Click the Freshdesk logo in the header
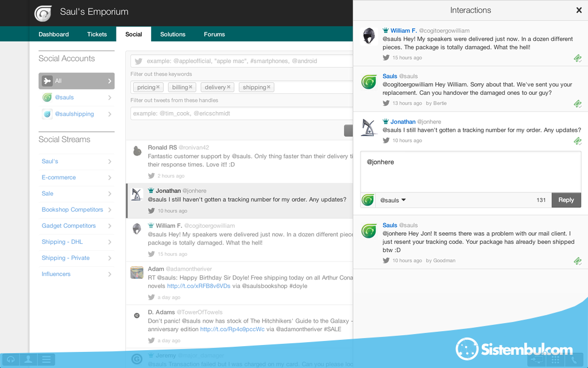Image resolution: width=588 pixels, height=368 pixels. point(42,13)
